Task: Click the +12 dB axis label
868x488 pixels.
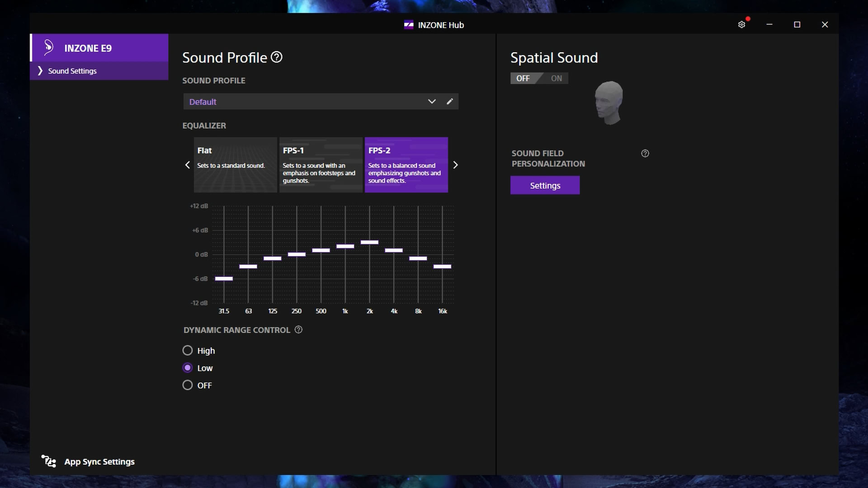Action: click(x=199, y=206)
